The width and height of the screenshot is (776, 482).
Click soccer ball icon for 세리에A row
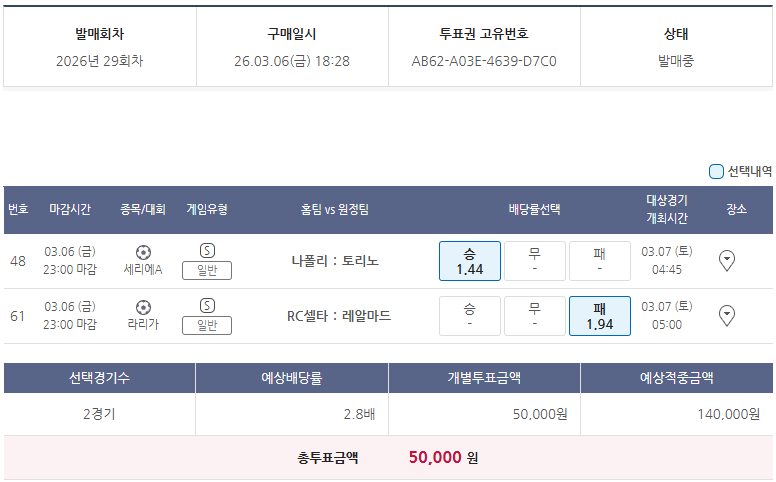[x=143, y=252]
